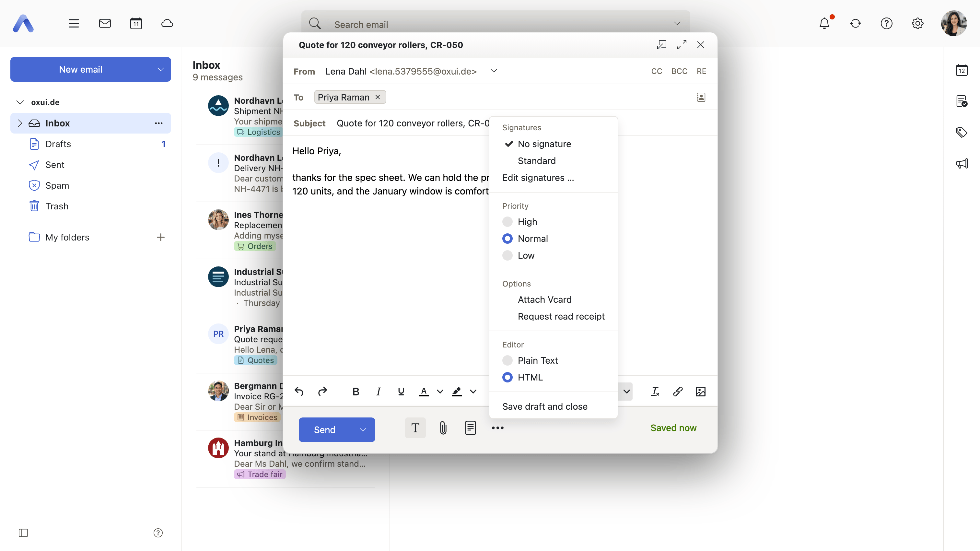The height and width of the screenshot is (551, 980).
Task: Click the paperclip attach file icon
Action: click(x=443, y=428)
